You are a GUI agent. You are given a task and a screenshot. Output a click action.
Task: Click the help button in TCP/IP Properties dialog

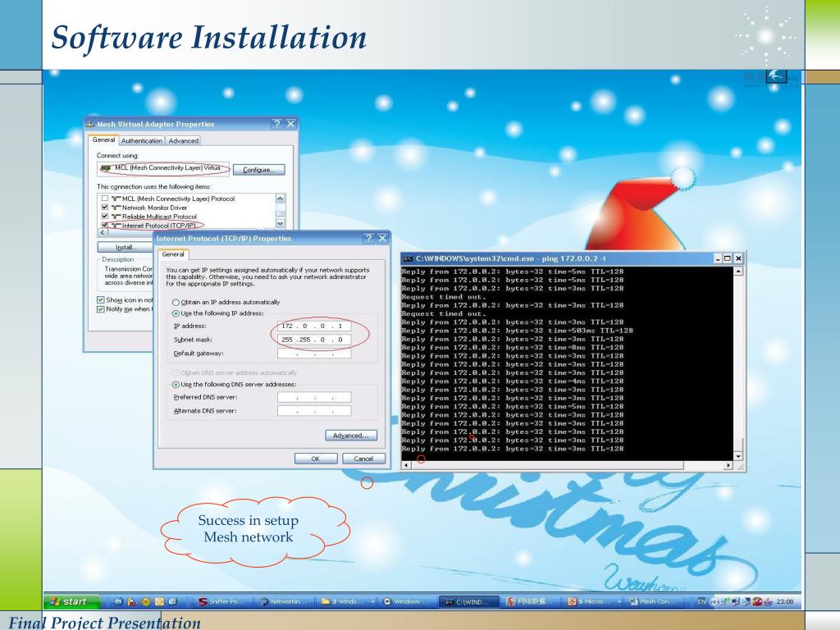click(368, 238)
